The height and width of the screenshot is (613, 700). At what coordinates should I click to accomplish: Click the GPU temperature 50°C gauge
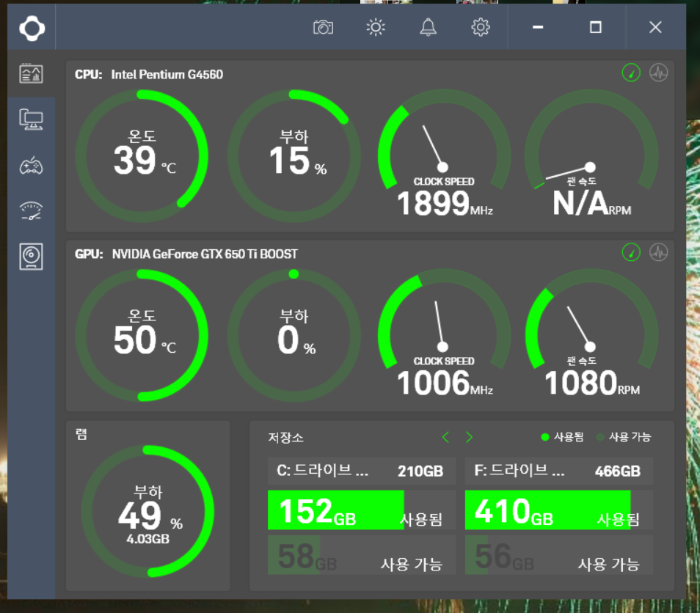tap(142, 336)
